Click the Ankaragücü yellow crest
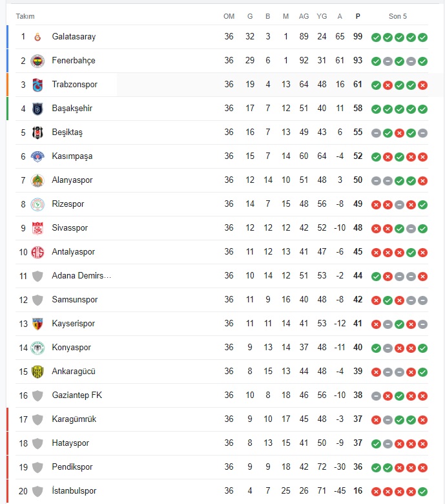The image size is (445, 504). coord(37,372)
